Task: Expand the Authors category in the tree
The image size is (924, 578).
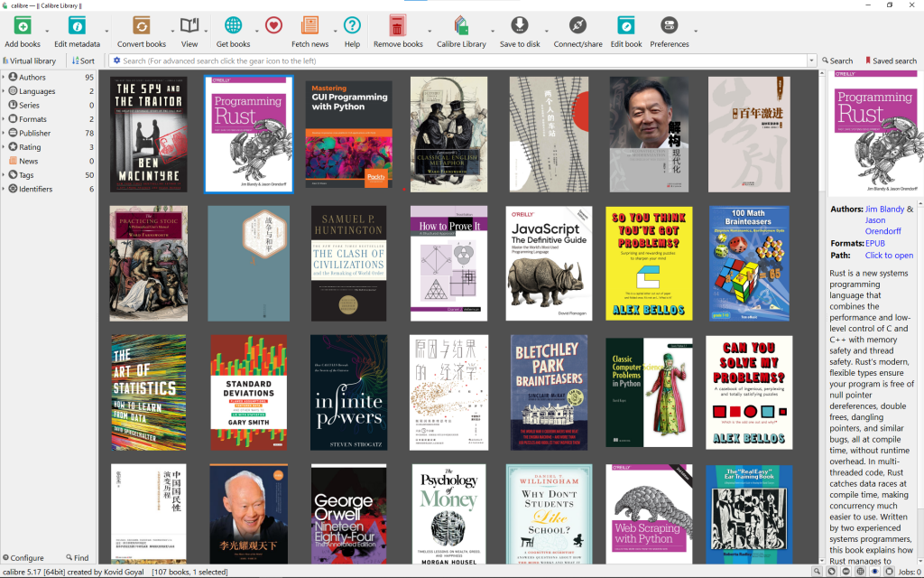Action: coord(5,78)
